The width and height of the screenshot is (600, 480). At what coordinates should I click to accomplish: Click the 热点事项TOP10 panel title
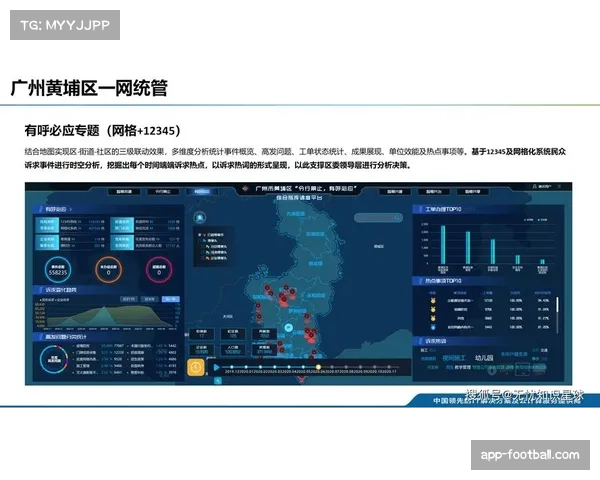[x=443, y=281]
